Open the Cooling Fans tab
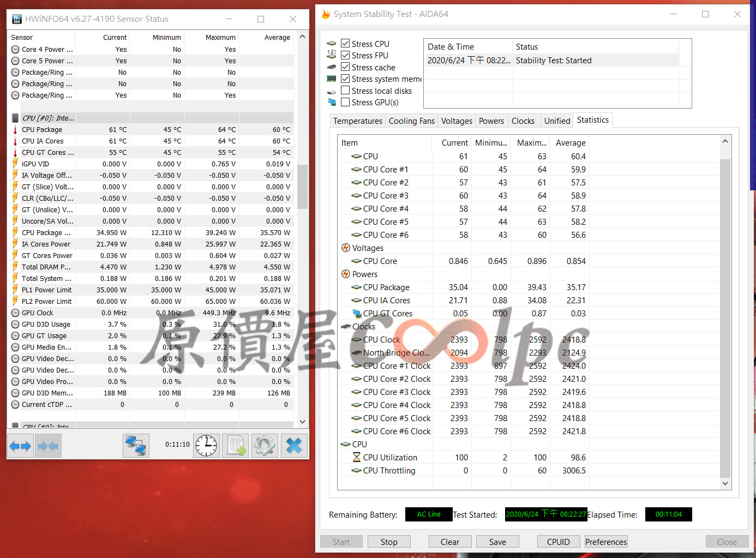756x558 pixels. (x=412, y=121)
